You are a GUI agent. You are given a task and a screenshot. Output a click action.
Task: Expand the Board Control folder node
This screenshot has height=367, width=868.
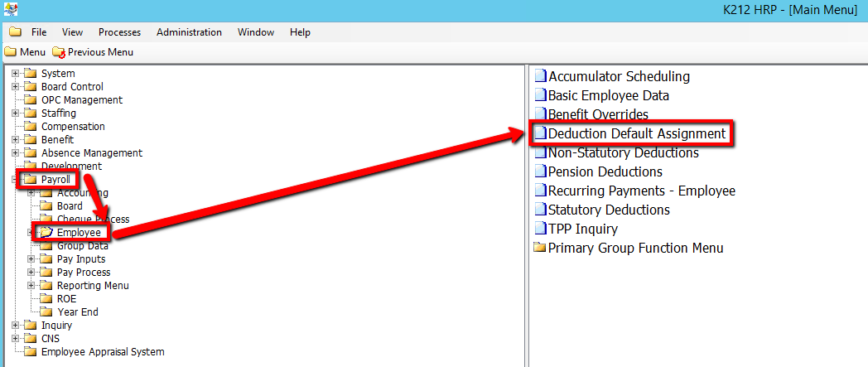click(x=15, y=87)
